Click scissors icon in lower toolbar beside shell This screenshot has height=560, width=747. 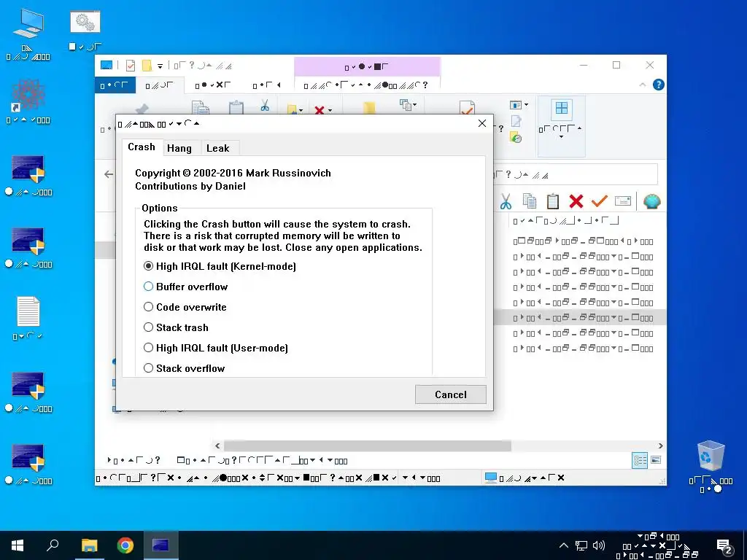[506, 201]
